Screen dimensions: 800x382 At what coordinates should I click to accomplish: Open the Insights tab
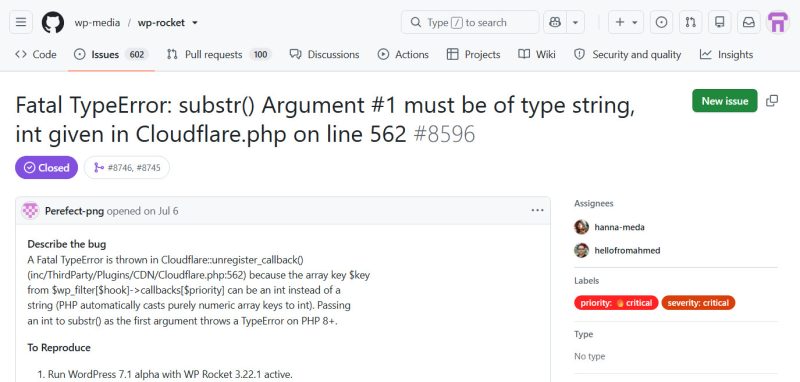point(726,55)
